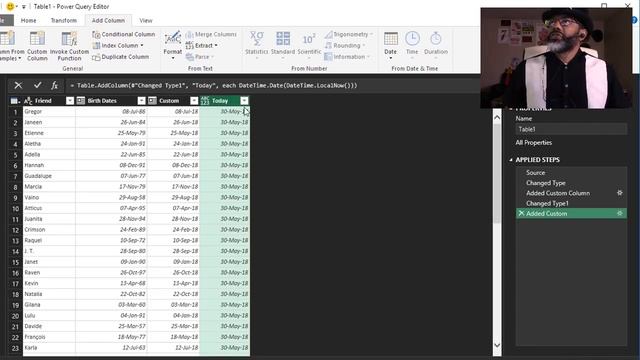Click the fx function icon
Image resolution: width=640 pixels, height=360 pixels.
tap(54, 85)
